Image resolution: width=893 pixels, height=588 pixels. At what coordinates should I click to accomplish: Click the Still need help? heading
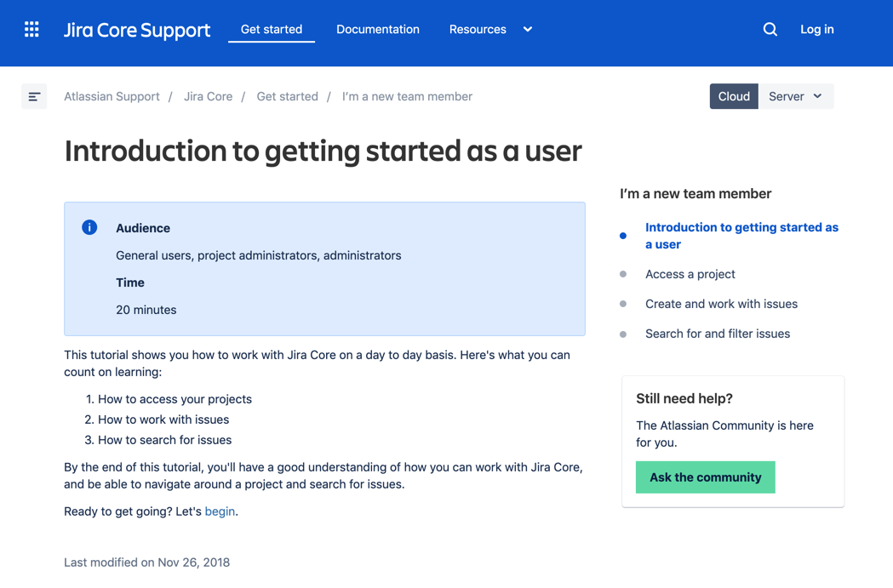tap(684, 398)
